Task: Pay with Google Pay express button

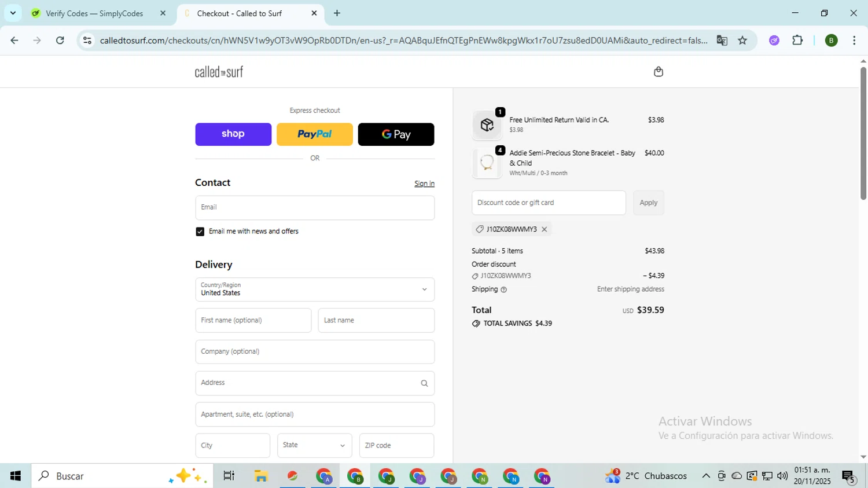Action: tap(396, 134)
